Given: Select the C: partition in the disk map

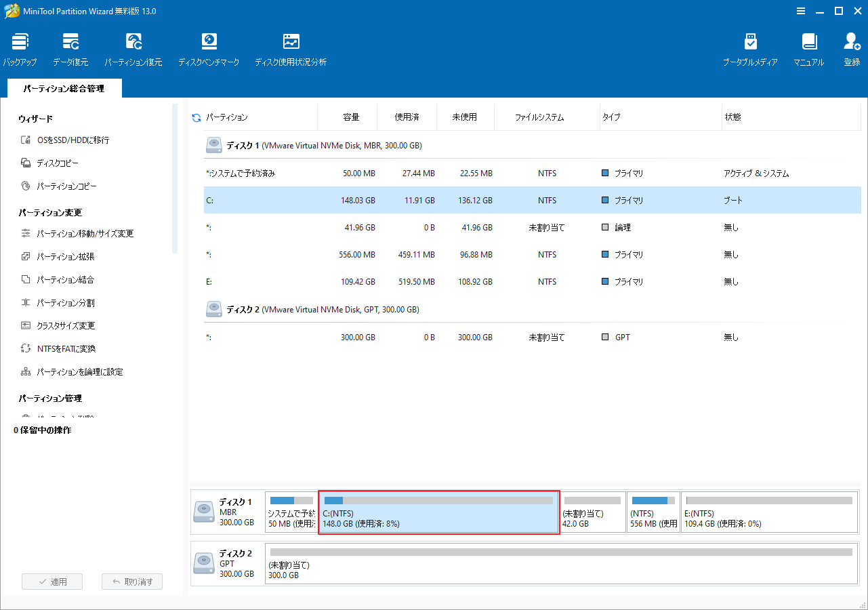Looking at the screenshot, I should click(438, 512).
